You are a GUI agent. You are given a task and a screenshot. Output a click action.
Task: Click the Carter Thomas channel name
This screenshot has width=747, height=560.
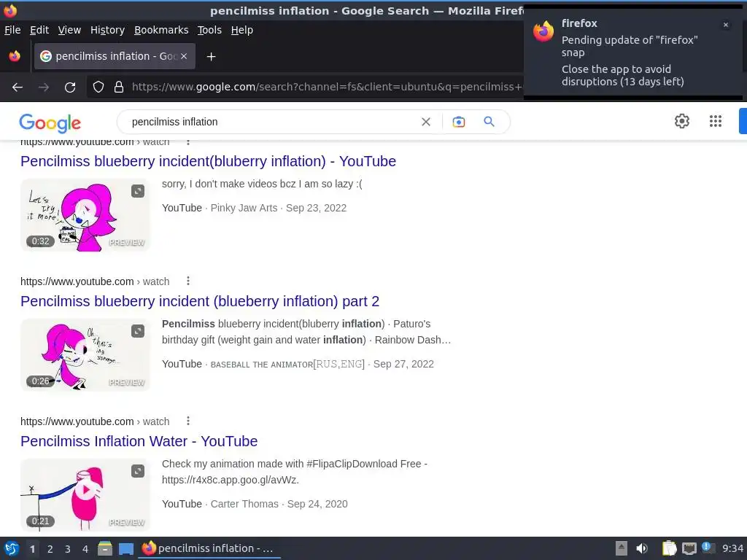pyautogui.click(x=244, y=505)
